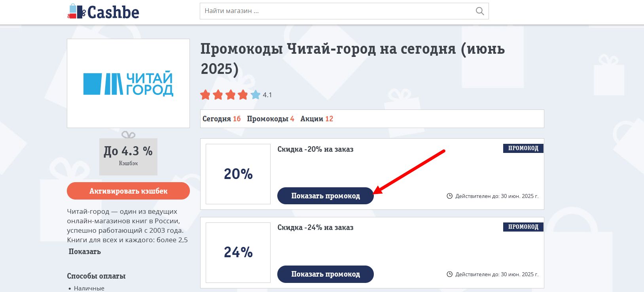This screenshot has height=292, width=644.
Task: Click validity date text of the 20% offer
Action: pos(497,196)
